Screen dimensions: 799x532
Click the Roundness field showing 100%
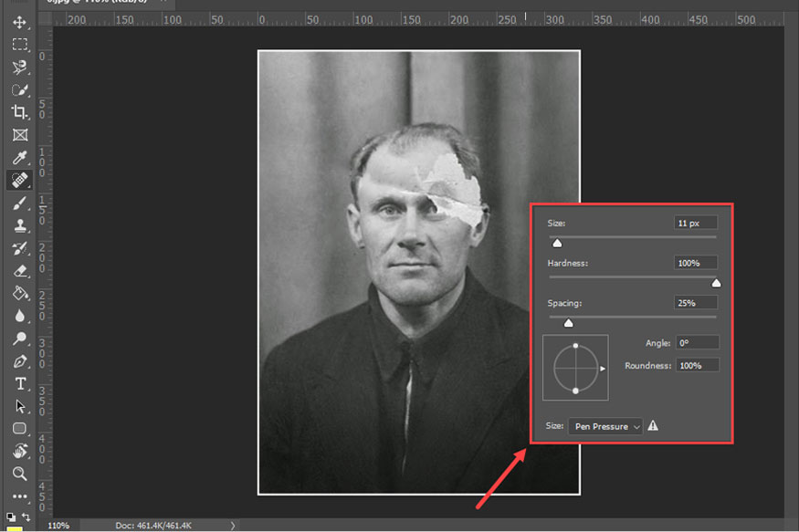click(x=697, y=365)
